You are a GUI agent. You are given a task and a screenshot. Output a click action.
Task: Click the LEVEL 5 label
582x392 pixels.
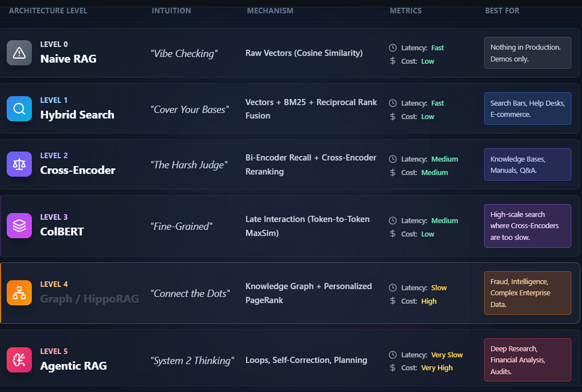click(x=54, y=351)
